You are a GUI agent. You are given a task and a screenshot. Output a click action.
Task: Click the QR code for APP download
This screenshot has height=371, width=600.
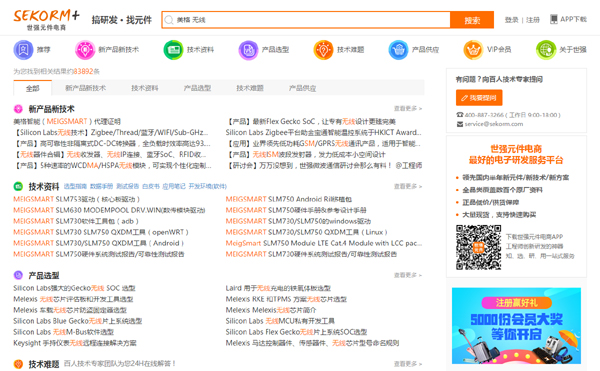point(478,247)
